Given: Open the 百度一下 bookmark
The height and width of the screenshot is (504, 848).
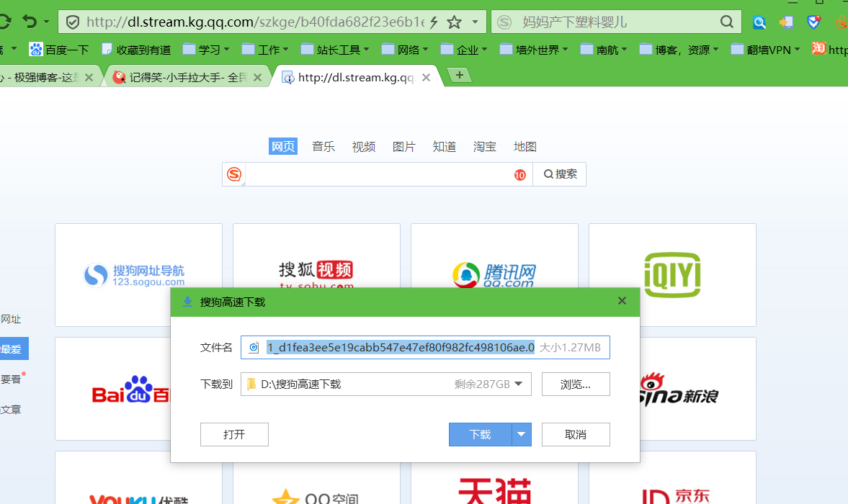Looking at the screenshot, I should tap(59, 50).
